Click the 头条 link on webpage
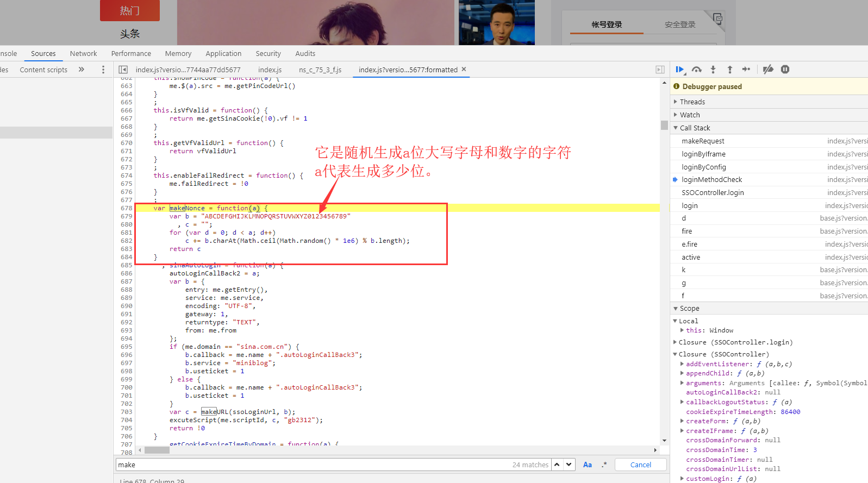Image resolution: width=868 pixels, height=483 pixels. click(x=130, y=34)
